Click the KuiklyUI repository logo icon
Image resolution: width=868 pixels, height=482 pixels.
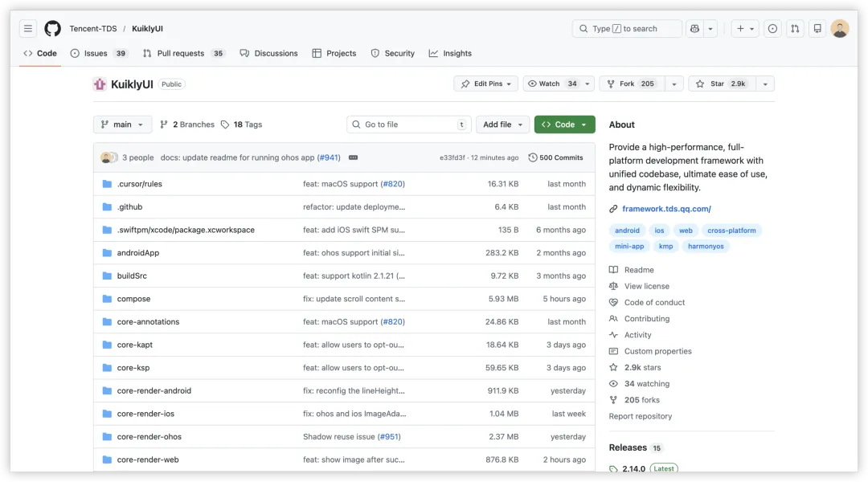pos(100,84)
